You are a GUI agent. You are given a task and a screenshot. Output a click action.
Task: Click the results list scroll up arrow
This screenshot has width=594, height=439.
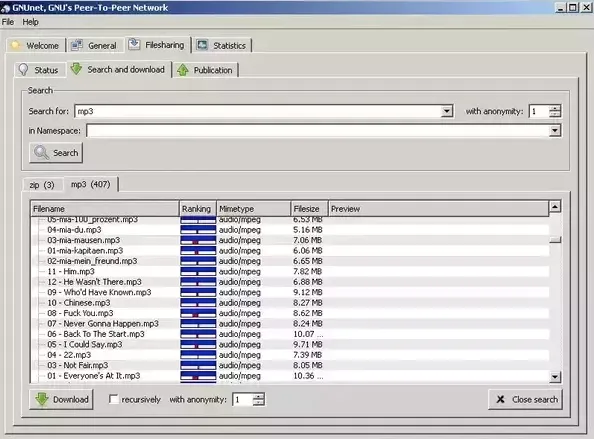click(x=555, y=206)
